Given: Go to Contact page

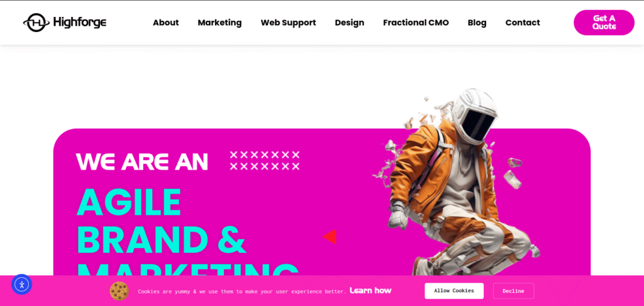Looking at the screenshot, I should click(x=523, y=23).
